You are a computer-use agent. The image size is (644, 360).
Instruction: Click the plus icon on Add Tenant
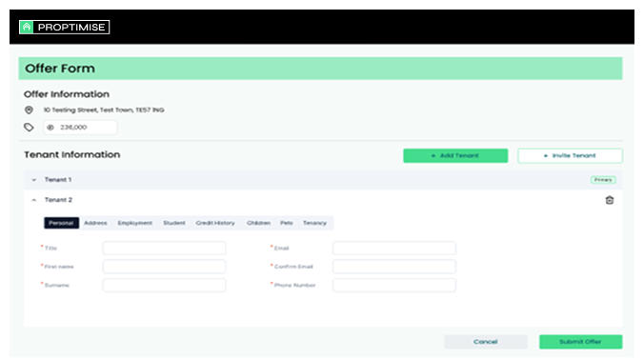click(x=433, y=155)
